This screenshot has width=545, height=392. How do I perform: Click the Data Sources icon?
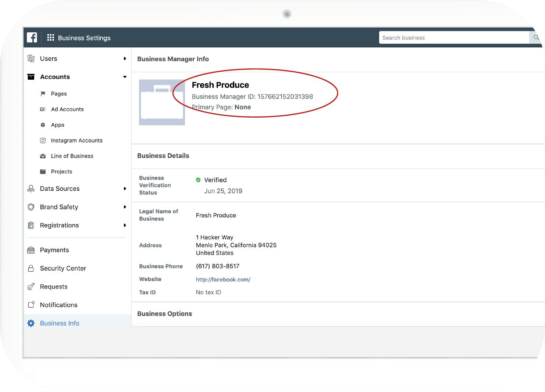31,188
